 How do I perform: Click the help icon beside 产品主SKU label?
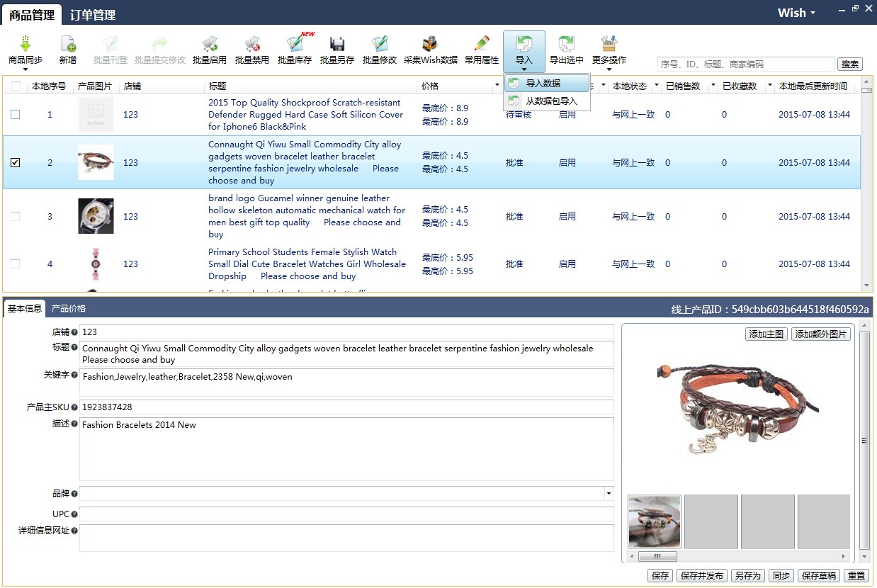pyautogui.click(x=74, y=407)
